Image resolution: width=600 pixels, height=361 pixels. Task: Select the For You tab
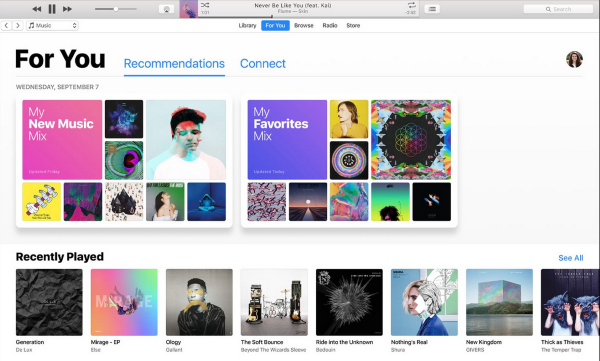pos(275,26)
